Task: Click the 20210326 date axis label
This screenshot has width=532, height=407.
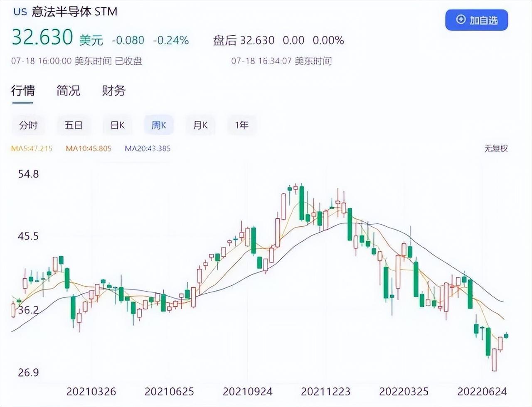Action: point(91,391)
